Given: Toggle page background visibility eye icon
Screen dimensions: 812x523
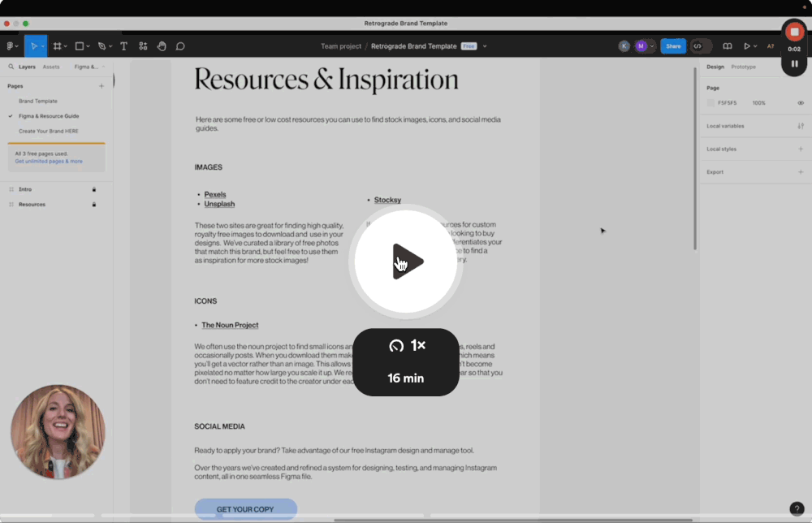Looking at the screenshot, I should pyautogui.click(x=801, y=103).
